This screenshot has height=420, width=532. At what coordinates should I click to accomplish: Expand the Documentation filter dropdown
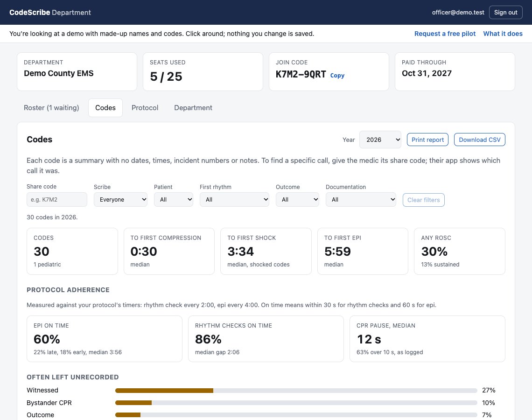pyautogui.click(x=361, y=199)
